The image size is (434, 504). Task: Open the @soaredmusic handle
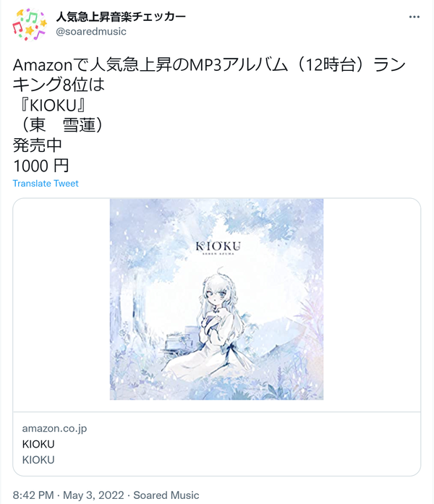91,32
